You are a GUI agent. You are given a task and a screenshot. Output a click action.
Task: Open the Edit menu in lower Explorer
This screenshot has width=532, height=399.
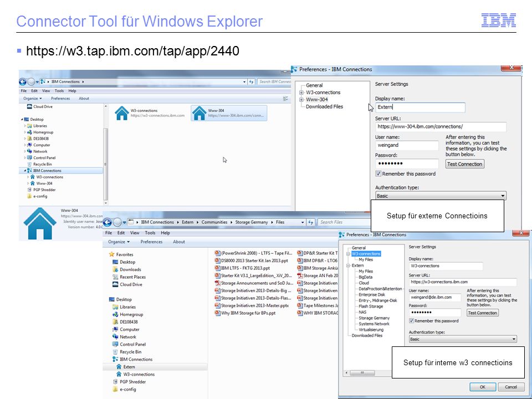[x=121, y=233]
